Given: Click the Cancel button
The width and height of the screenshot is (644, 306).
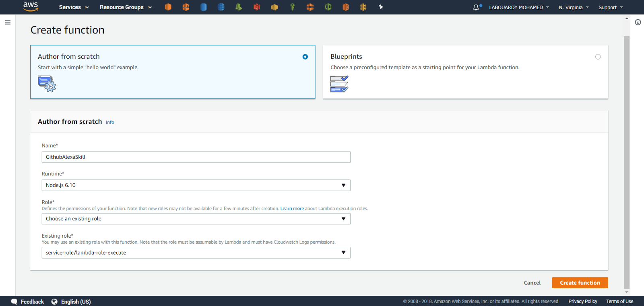Looking at the screenshot, I should 532,283.
